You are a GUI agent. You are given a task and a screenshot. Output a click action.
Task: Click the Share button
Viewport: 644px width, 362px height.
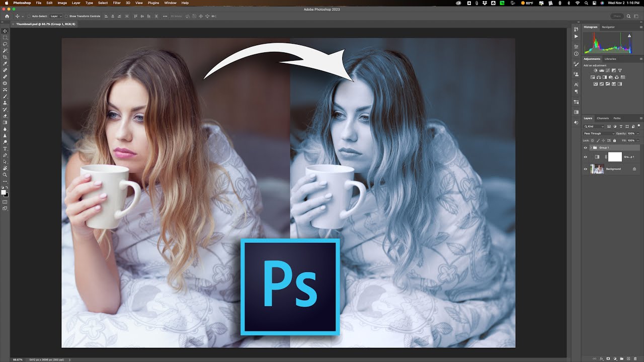tap(617, 16)
